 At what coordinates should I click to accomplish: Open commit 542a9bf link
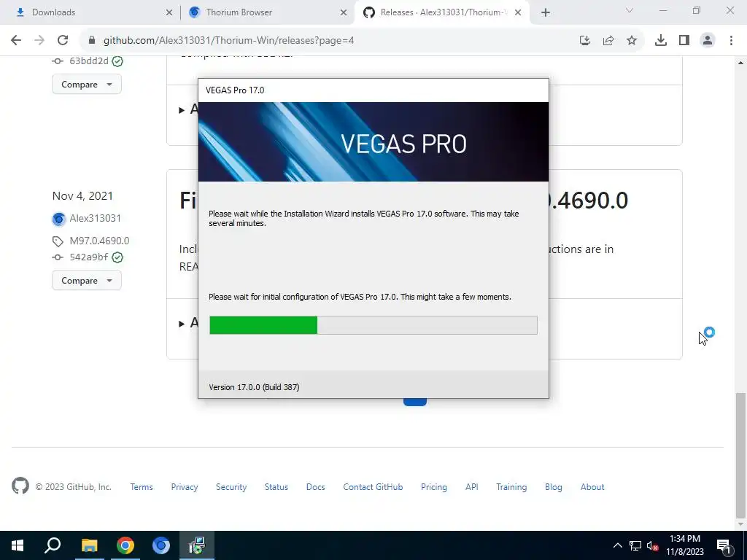click(x=89, y=257)
